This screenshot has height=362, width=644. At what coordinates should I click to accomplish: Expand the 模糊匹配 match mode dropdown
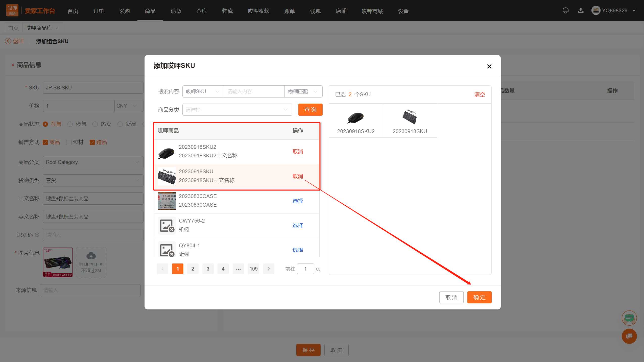tap(303, 91)
